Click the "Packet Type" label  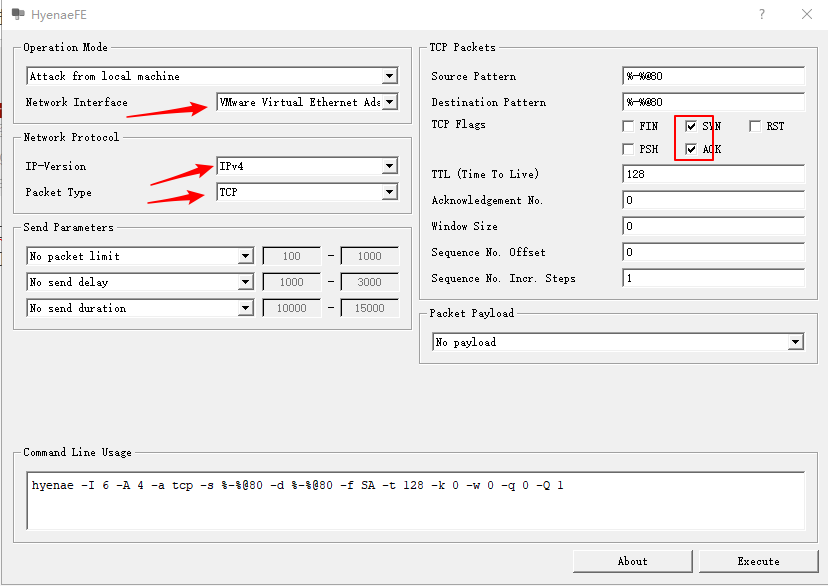click(58, 193)
